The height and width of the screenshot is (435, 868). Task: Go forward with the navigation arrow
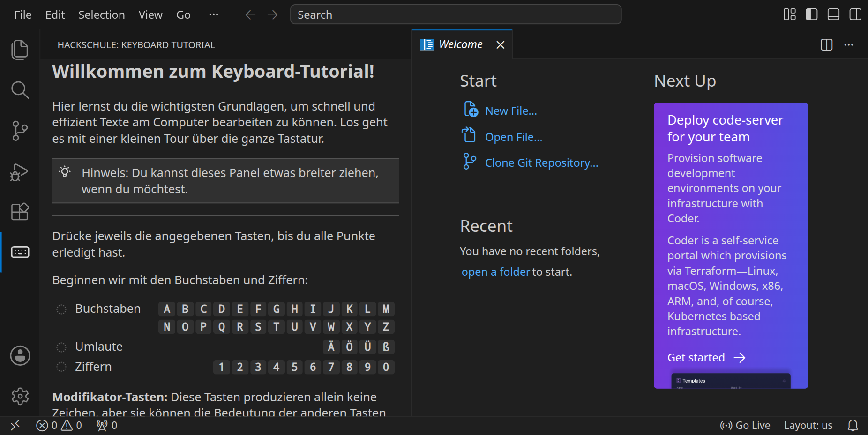(x=272, y=15)
